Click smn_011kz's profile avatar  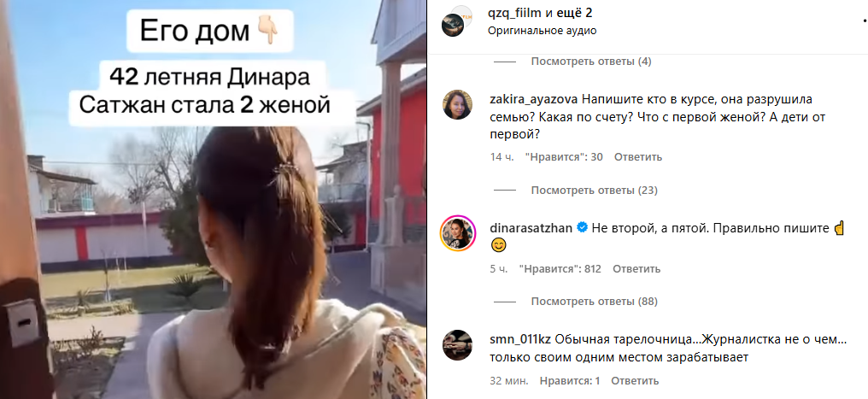457,345
